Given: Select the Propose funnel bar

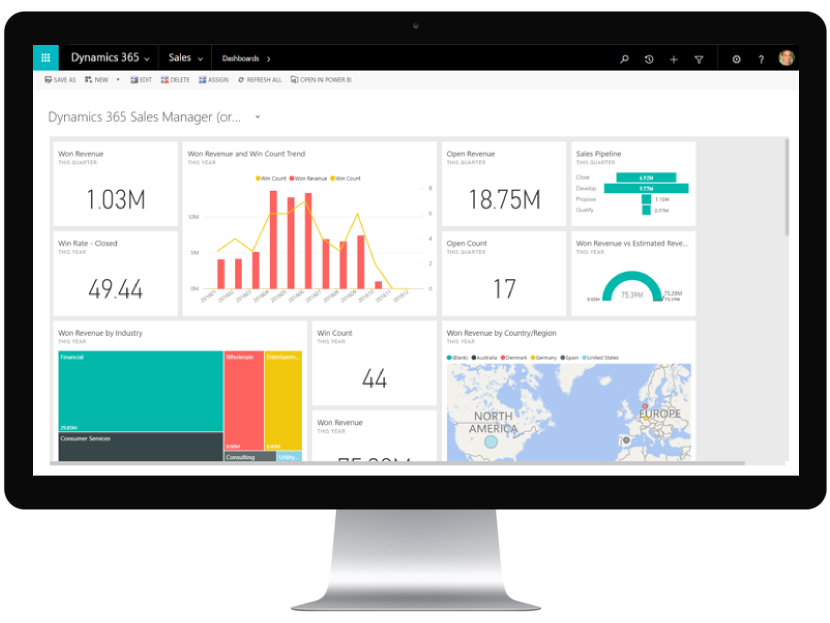Looking at the screenshot, I should click(646, 199).
